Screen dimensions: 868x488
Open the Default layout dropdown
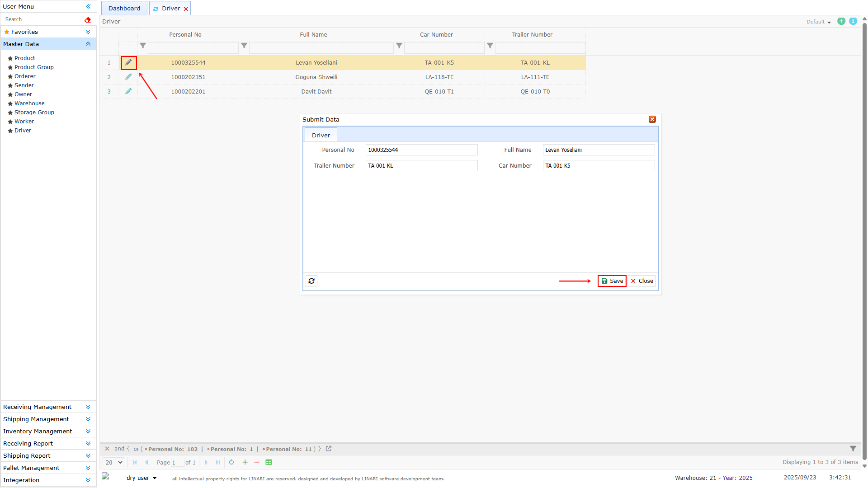818,22
